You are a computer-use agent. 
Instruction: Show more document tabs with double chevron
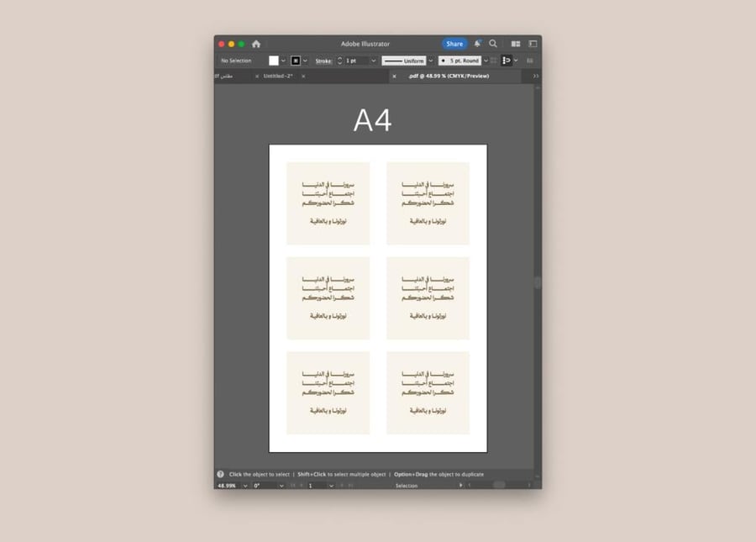536,76
